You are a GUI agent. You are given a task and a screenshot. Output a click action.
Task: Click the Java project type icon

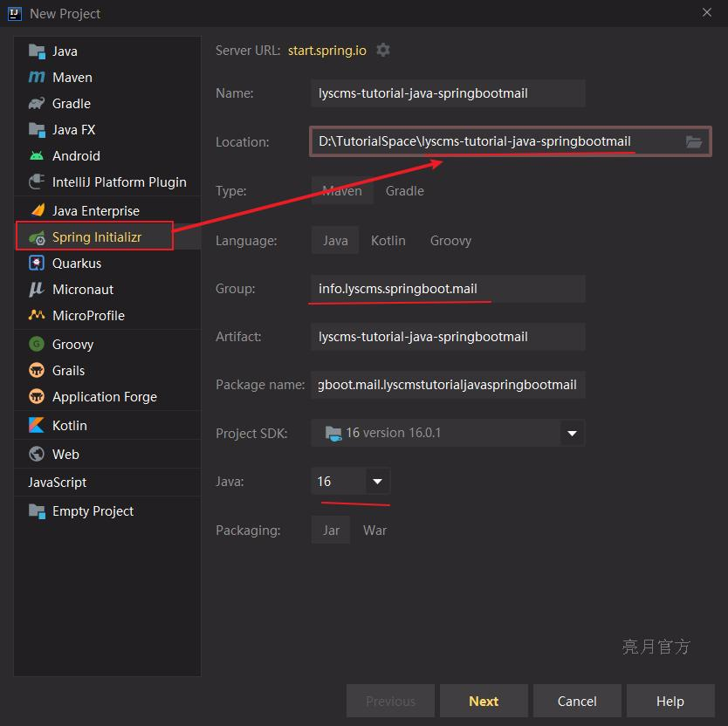[37, 51]
